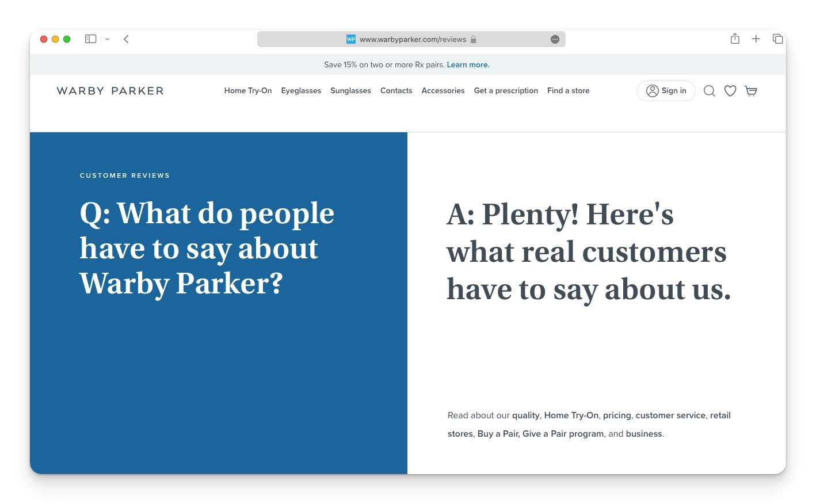Click the address bar URL field

pos(411,39)
